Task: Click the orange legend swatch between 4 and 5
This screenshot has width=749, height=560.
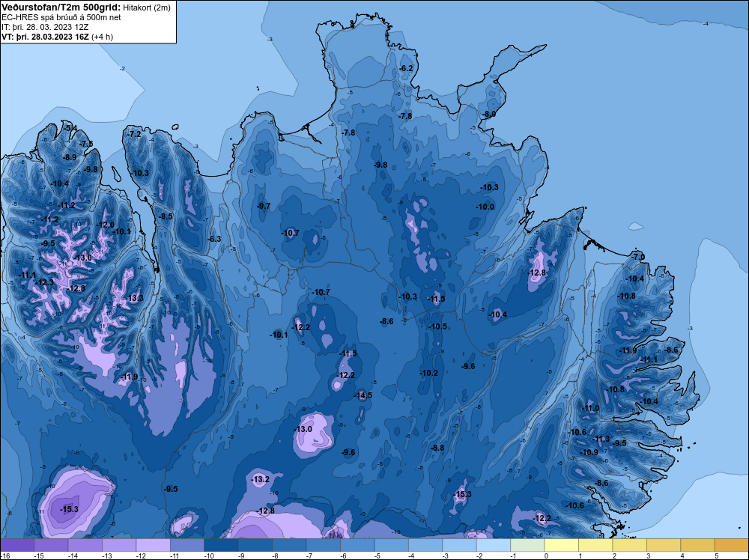Action: point(698,545)
